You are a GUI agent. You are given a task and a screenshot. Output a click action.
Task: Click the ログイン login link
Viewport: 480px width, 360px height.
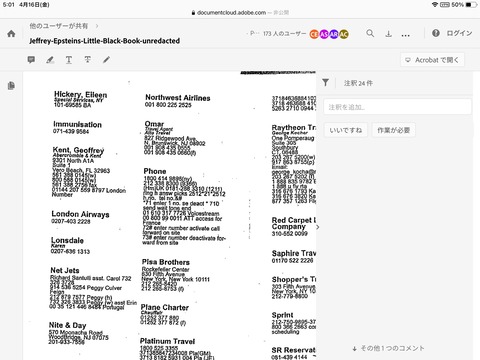[459, 33]
